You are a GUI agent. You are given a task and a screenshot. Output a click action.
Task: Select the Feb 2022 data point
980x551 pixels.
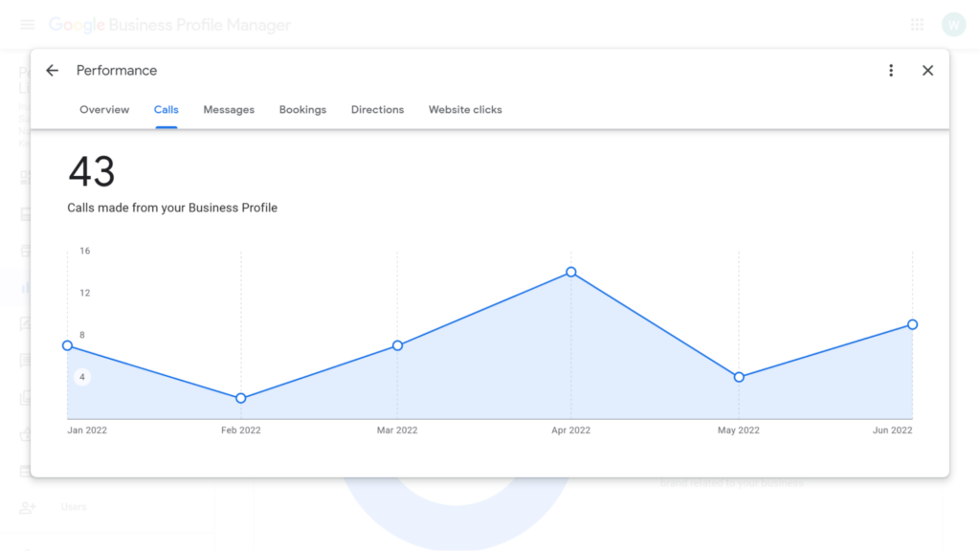click(x=240, y=398)
